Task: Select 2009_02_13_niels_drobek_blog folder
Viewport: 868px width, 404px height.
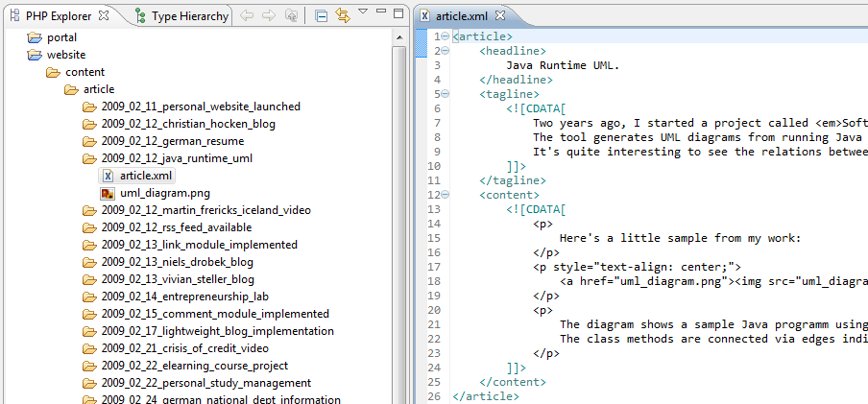Action: pos(177,262)
